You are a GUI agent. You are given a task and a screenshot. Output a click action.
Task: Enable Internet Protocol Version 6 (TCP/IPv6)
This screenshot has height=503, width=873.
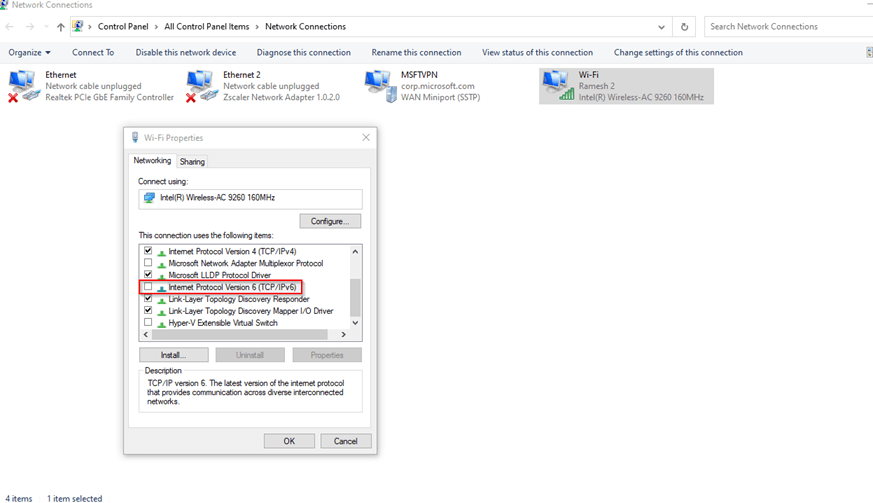tap(148, 287)
